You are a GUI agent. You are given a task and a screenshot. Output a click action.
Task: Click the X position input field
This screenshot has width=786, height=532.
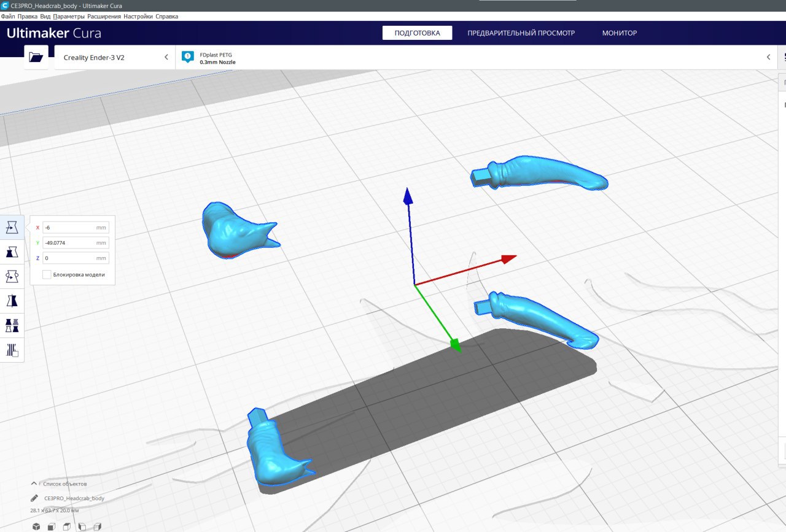(76, 227)
